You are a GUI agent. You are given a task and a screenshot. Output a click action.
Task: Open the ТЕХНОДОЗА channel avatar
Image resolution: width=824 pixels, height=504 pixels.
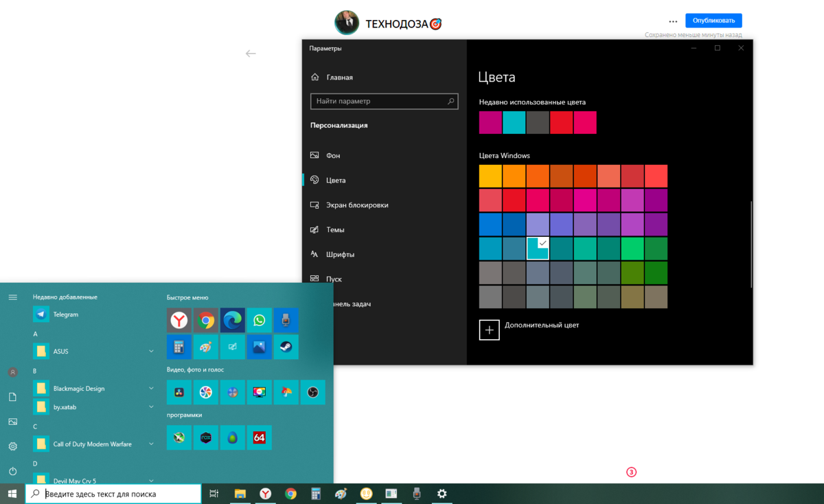tap(347, 23)
